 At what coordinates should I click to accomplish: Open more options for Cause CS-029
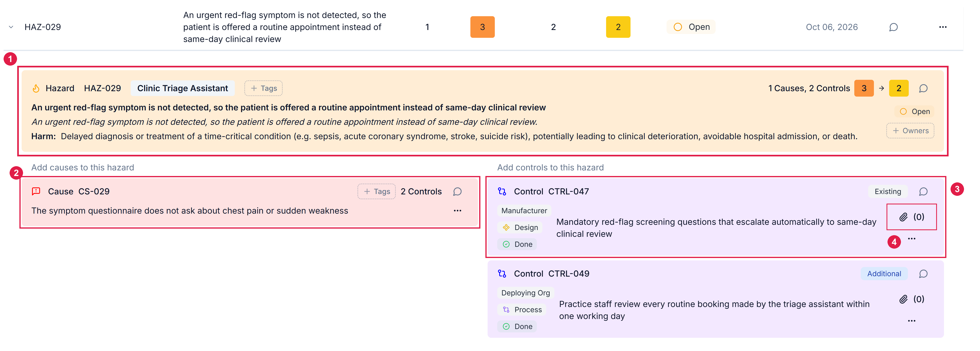pos(457,211)
